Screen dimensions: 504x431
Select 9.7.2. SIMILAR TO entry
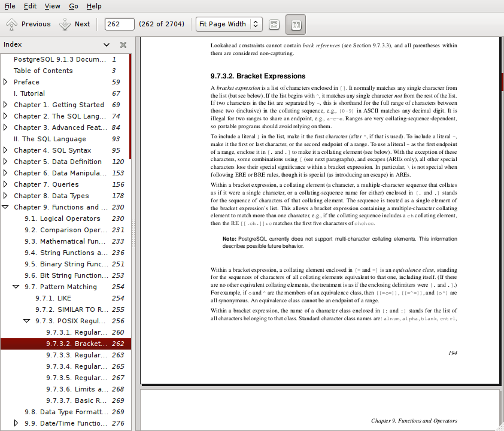[66, 309]
